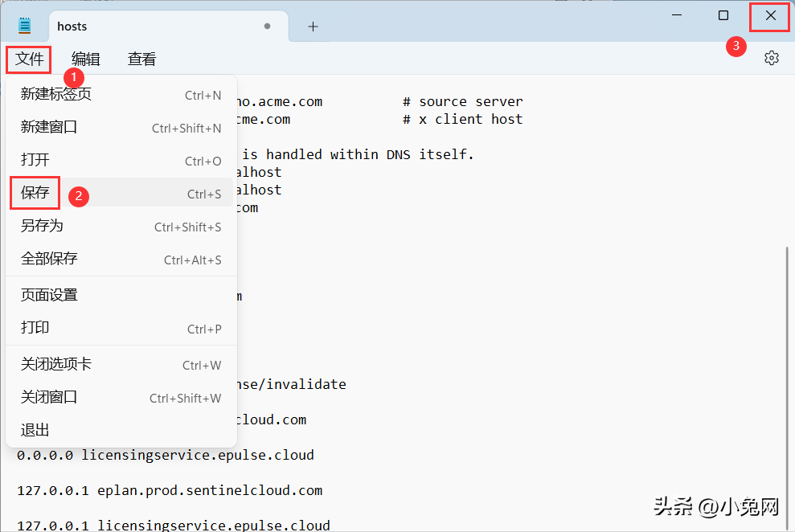Maximize the Notepad window
Screen dimensions: 795x532
click(723, 15)
